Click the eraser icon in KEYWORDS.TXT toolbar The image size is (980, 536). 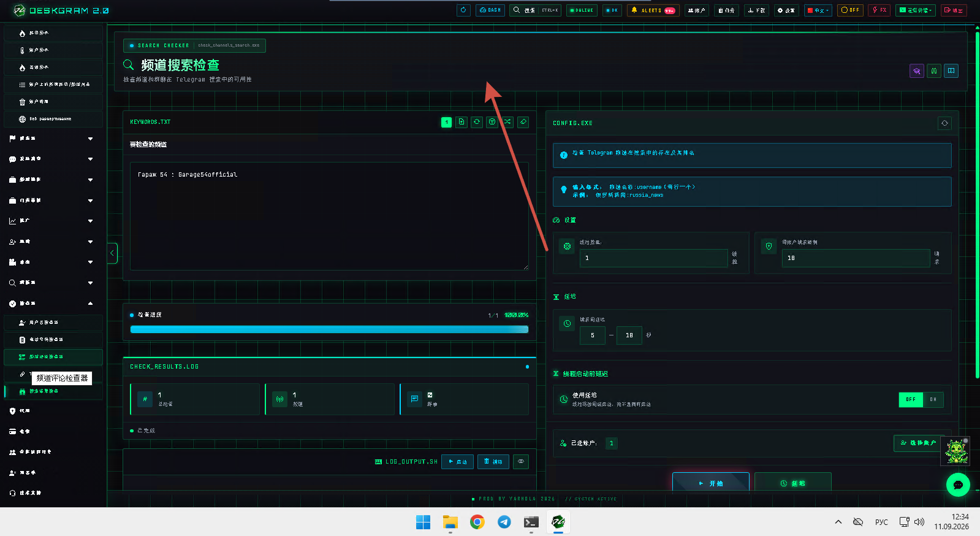(523, 122)
